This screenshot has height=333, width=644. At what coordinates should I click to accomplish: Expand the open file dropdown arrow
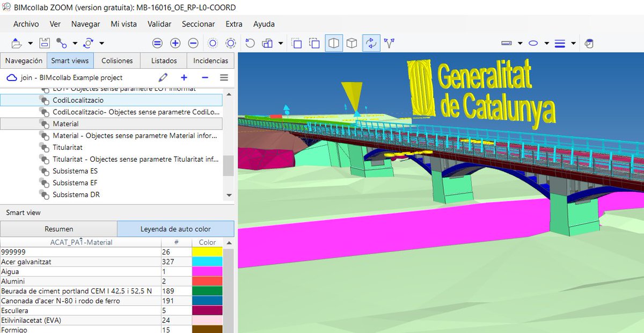31,44
